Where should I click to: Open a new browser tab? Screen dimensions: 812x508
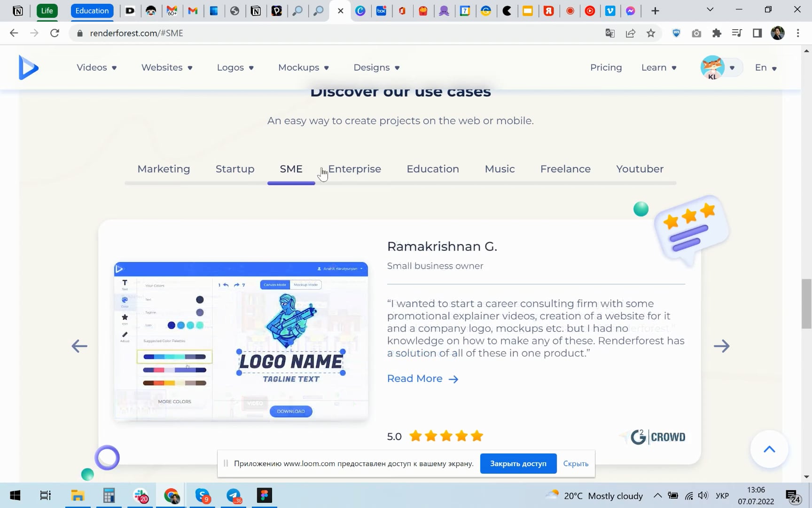coord(655,11)
